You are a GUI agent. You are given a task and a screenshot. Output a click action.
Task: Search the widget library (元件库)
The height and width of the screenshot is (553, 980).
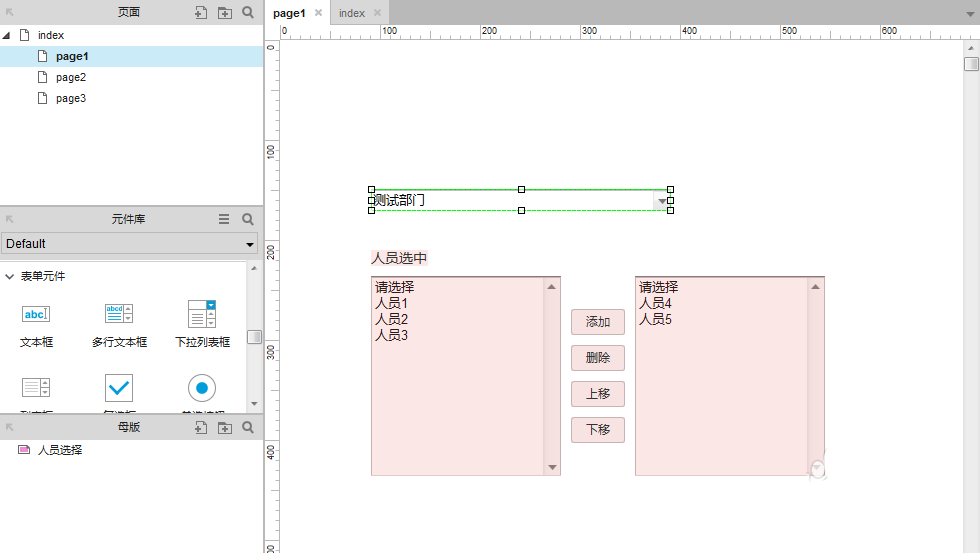(x=248, y=219)
